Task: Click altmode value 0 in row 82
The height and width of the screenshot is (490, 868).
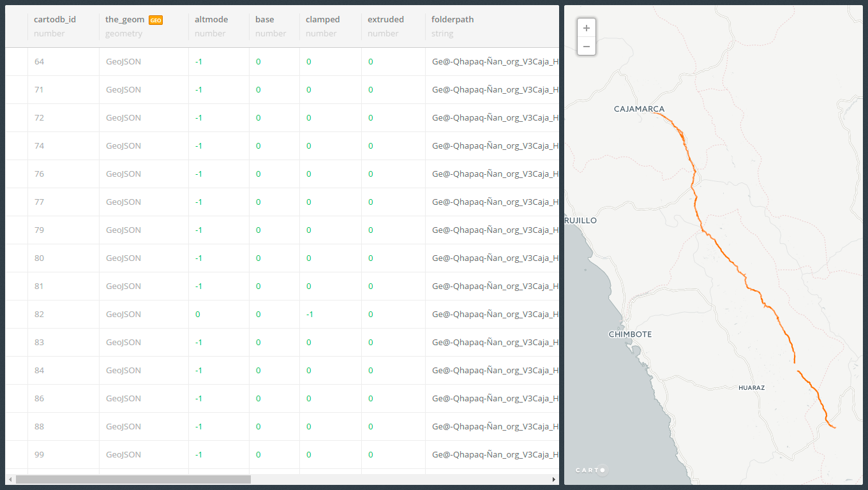Action: point(198,315)
